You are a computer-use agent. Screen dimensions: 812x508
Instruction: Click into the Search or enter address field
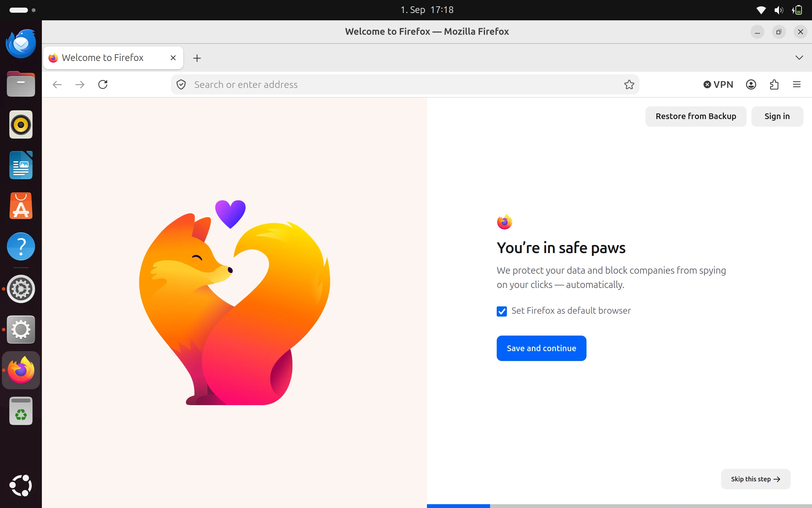pyautogui.click(x=405, y=85)
